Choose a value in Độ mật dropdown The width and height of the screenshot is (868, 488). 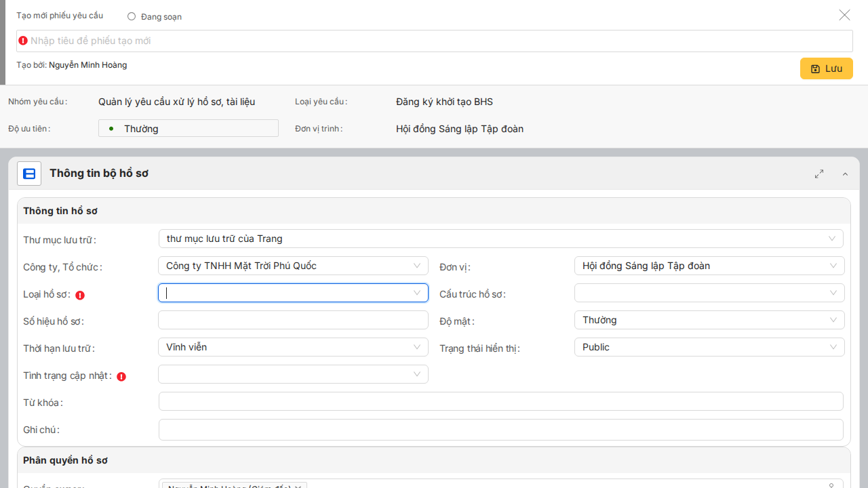tap(709, 320)
